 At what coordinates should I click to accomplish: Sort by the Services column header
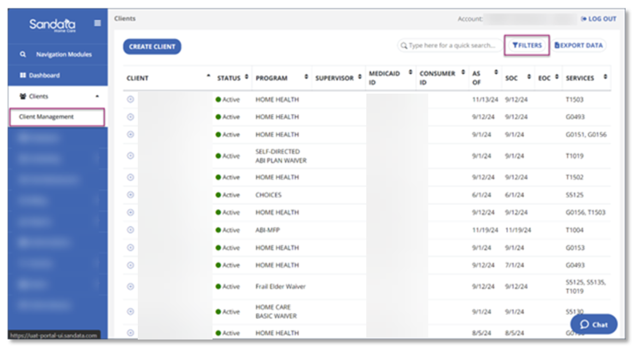580,79
